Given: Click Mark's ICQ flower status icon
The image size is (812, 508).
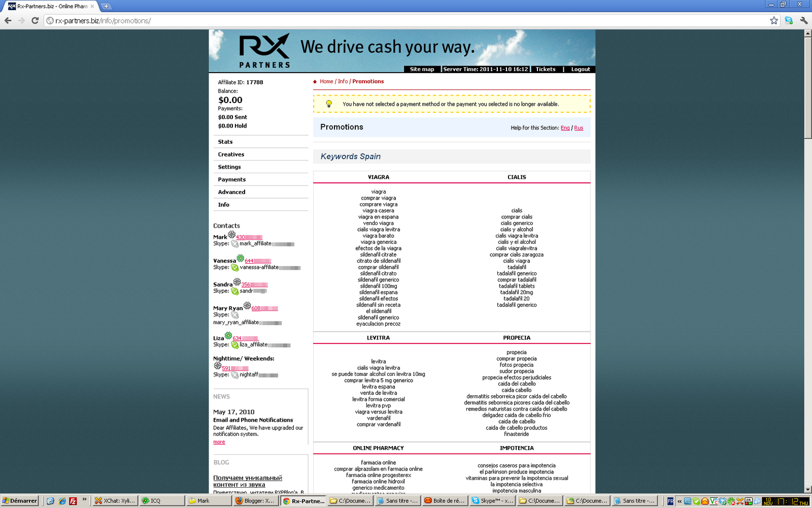Looking at the screenshot, I should (231, 235).
